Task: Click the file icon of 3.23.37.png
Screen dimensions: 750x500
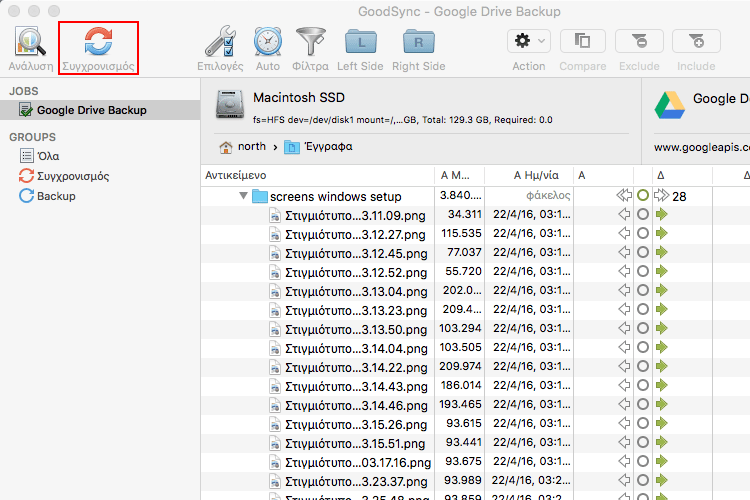Action: click(275, 481)
